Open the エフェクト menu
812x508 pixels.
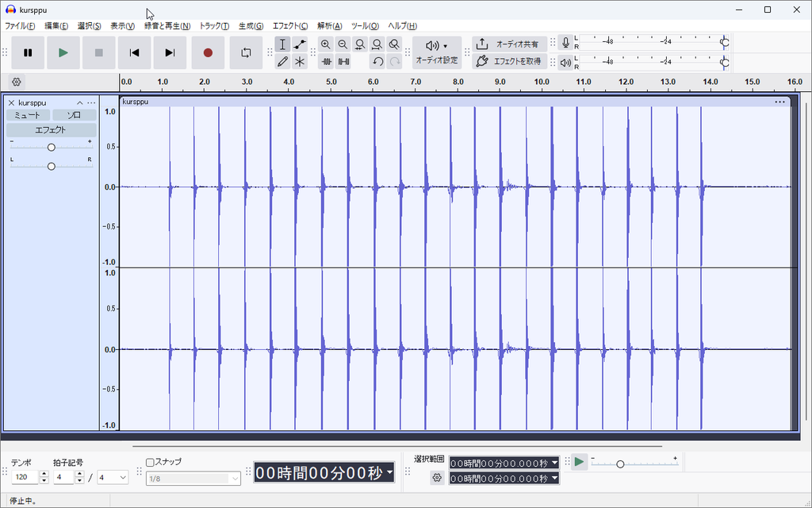[x=290, y=26]
